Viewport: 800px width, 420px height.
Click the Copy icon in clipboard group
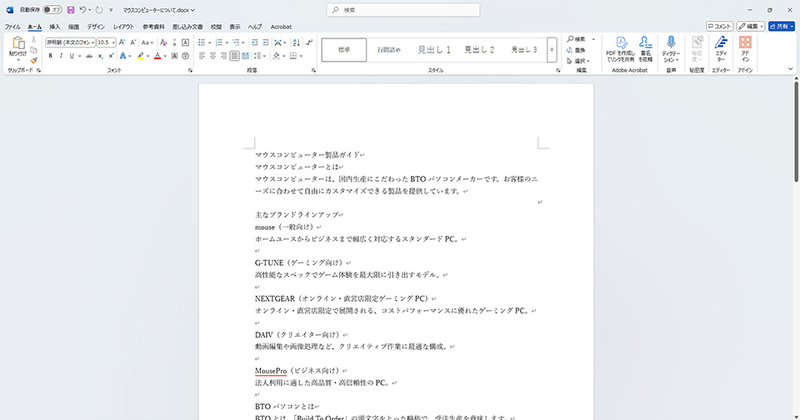point(34,50)
